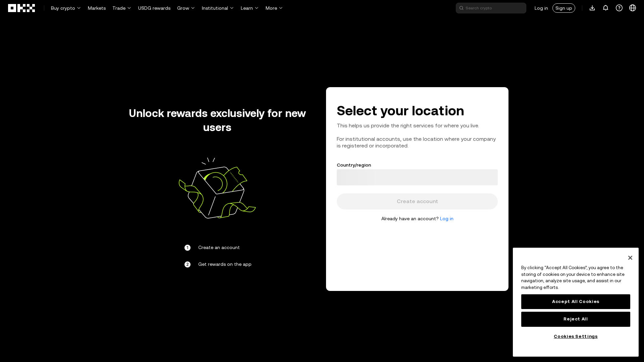Click the Country/region input field
This screenshot has width=644, height=362.
click(x=417, y=177)
